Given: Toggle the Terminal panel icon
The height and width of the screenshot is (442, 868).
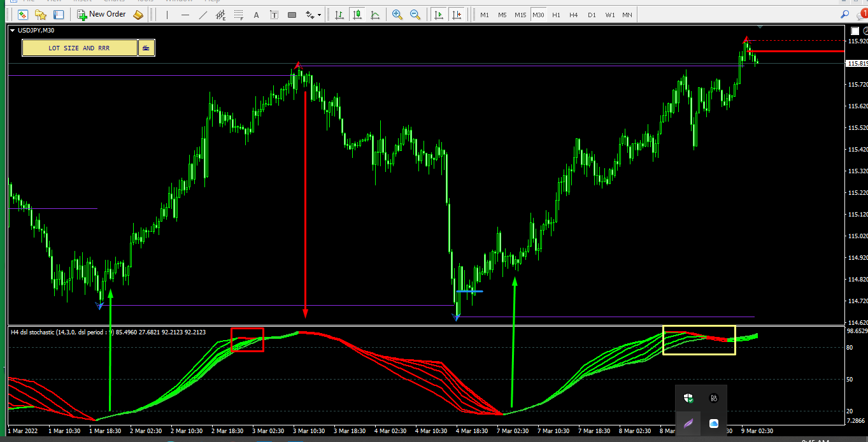Looking at the screenshot, I should (x=59, y=14).
